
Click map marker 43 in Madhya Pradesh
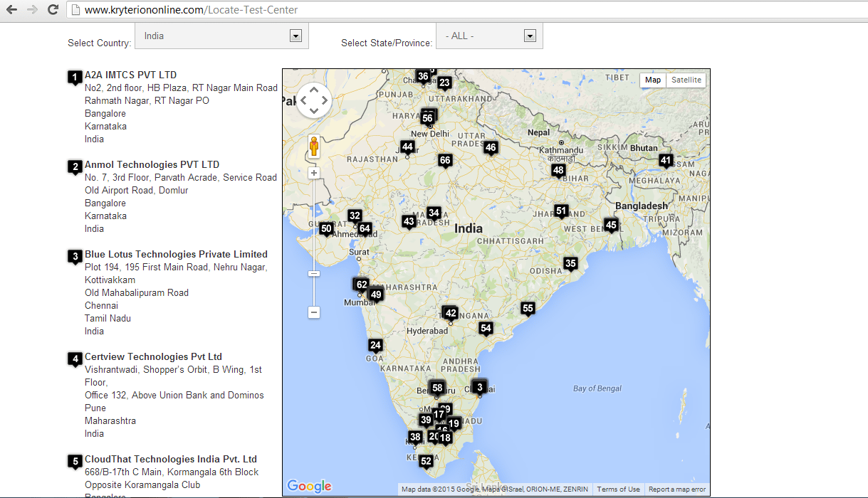click(409, 222)
